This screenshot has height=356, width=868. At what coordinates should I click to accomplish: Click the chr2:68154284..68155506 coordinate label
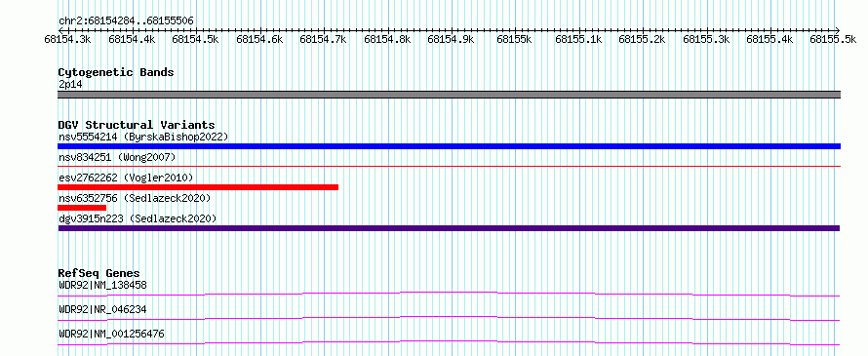pyautogui.click(x=126, y=20)
